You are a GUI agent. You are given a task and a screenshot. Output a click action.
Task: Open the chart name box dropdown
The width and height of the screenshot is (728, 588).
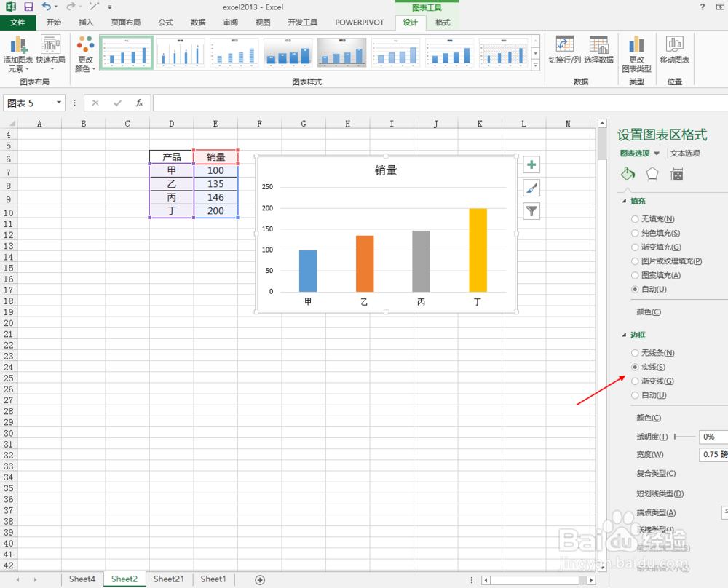click(x=59, y=103)
